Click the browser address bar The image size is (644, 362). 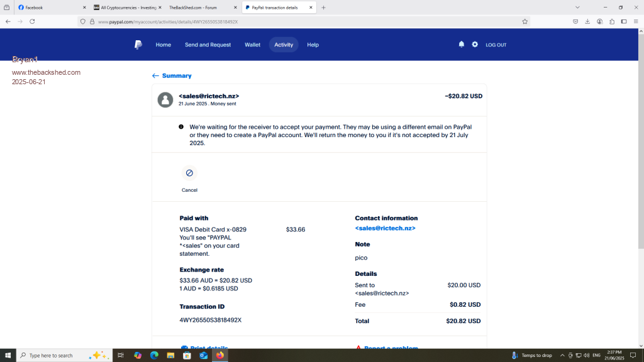tap(302, 21)
